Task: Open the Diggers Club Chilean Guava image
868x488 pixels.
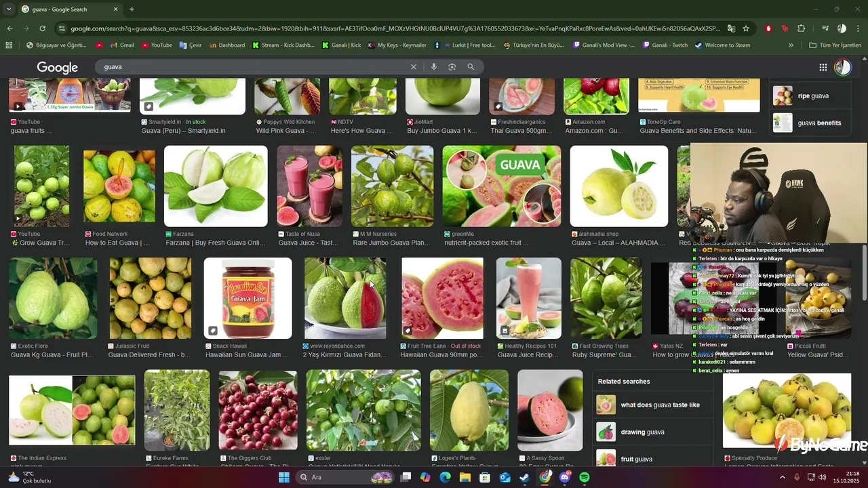Action: [258, 410]
